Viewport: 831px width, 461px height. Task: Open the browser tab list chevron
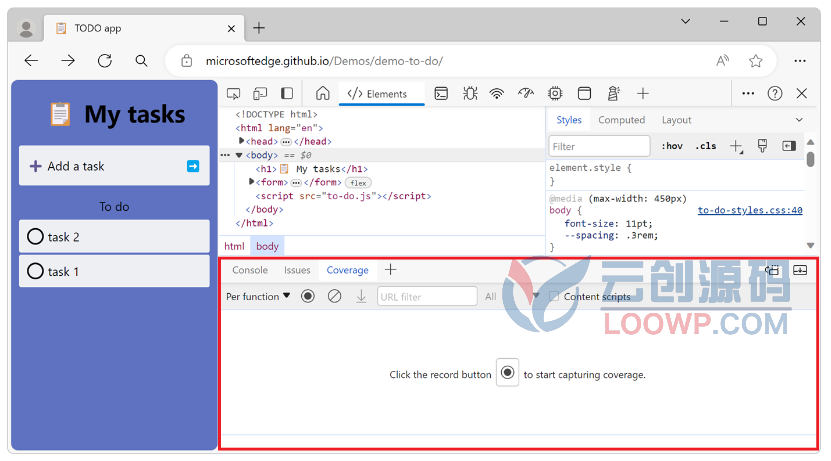pos(685,21)
